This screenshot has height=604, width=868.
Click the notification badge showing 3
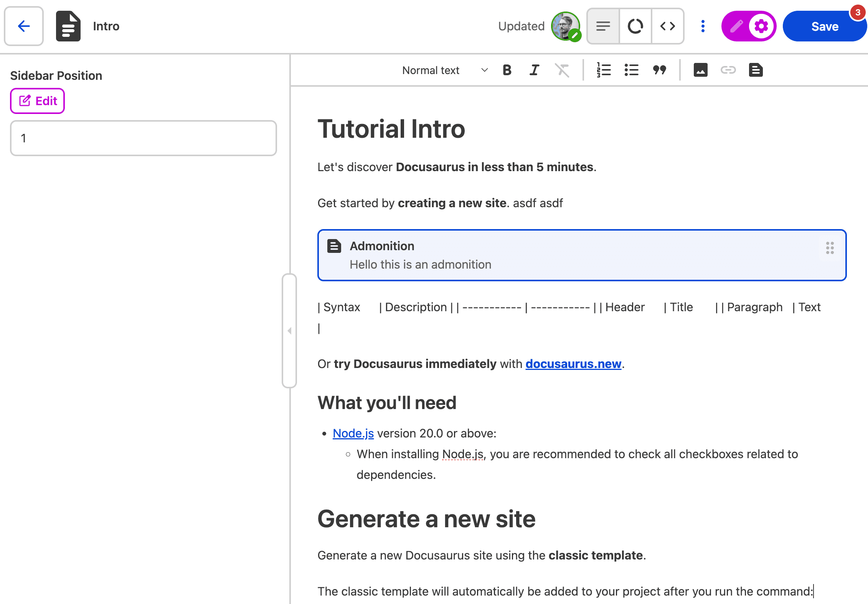tap(858, 12)
